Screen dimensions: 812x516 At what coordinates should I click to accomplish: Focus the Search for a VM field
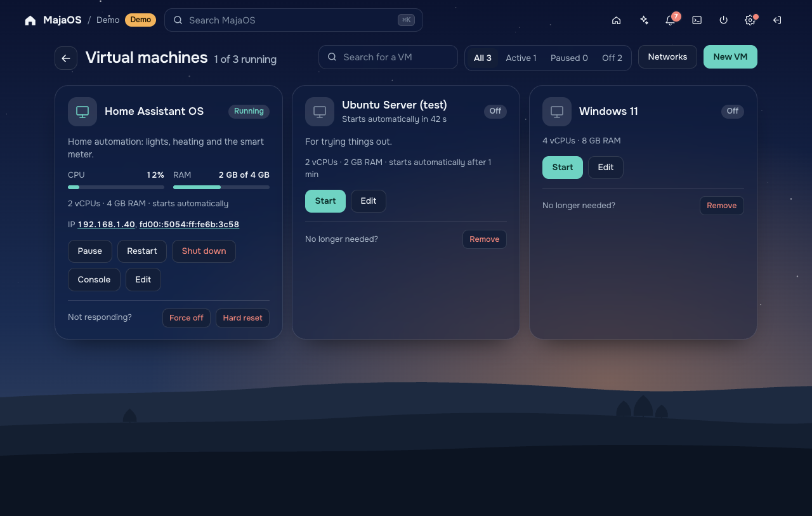point(388,57)
